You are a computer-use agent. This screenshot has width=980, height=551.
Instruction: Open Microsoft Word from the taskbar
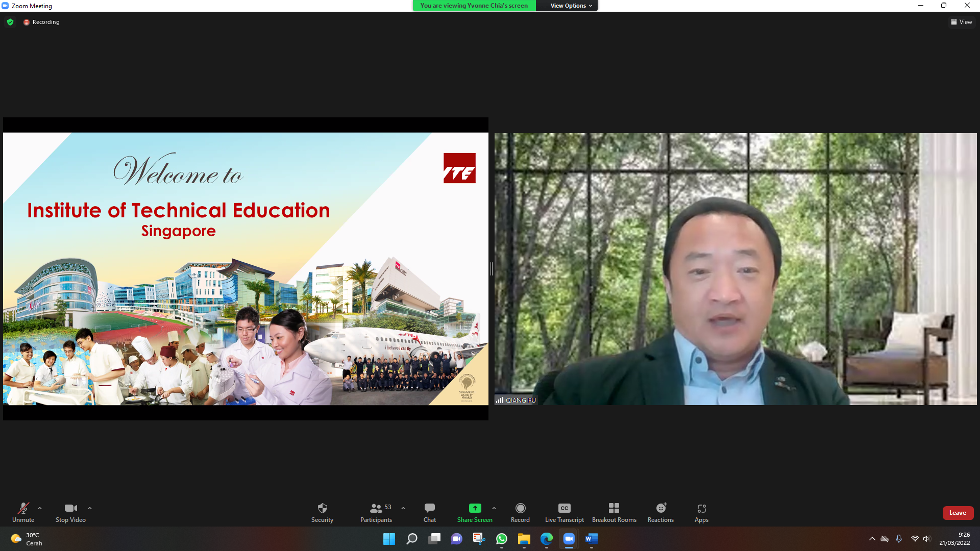pyautogui.click(x=591, y=539)
